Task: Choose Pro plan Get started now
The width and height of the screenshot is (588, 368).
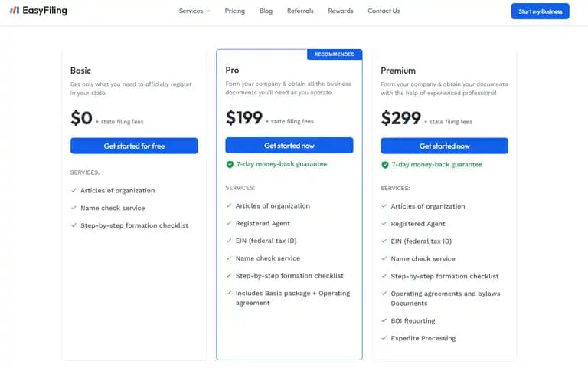Action: 289,146
